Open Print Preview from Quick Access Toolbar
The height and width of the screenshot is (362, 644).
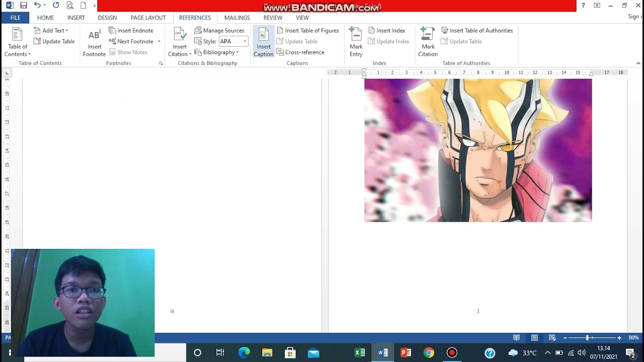pos(70,6)
